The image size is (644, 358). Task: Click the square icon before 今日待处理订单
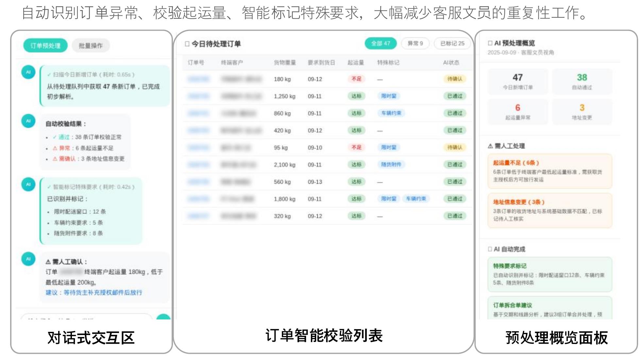point(187,44)
